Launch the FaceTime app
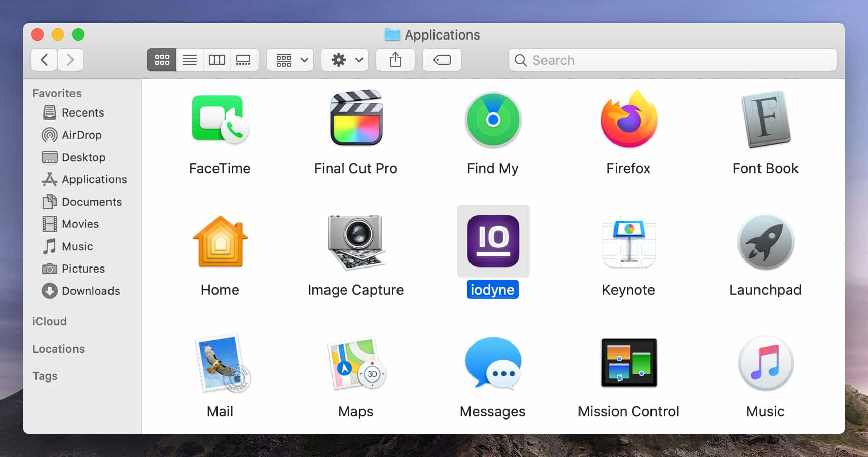Viewport: 868px width, 457px height. (x=220, y=120)
